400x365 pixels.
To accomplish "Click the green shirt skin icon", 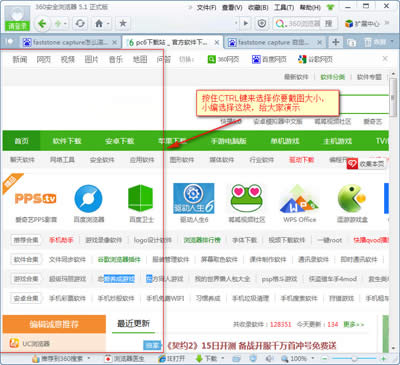I will pyautogui.click(x=331, y=7).
